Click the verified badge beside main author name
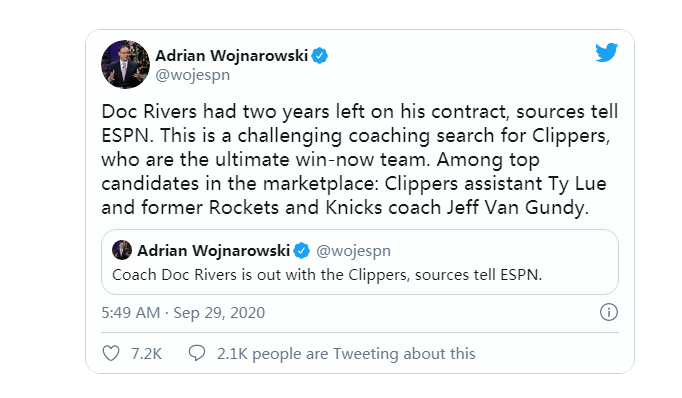The image size is (682, 398). pos(320,56)
